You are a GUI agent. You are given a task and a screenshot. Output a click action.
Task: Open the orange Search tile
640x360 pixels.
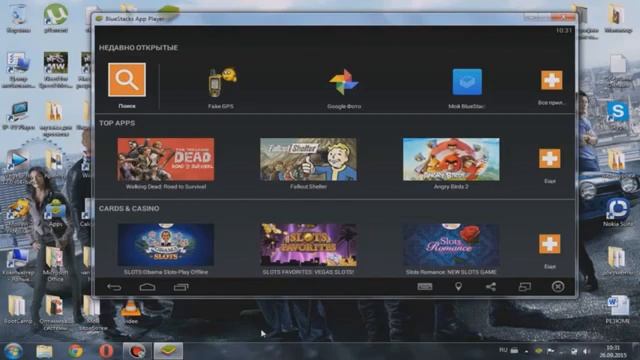point(127,80)
